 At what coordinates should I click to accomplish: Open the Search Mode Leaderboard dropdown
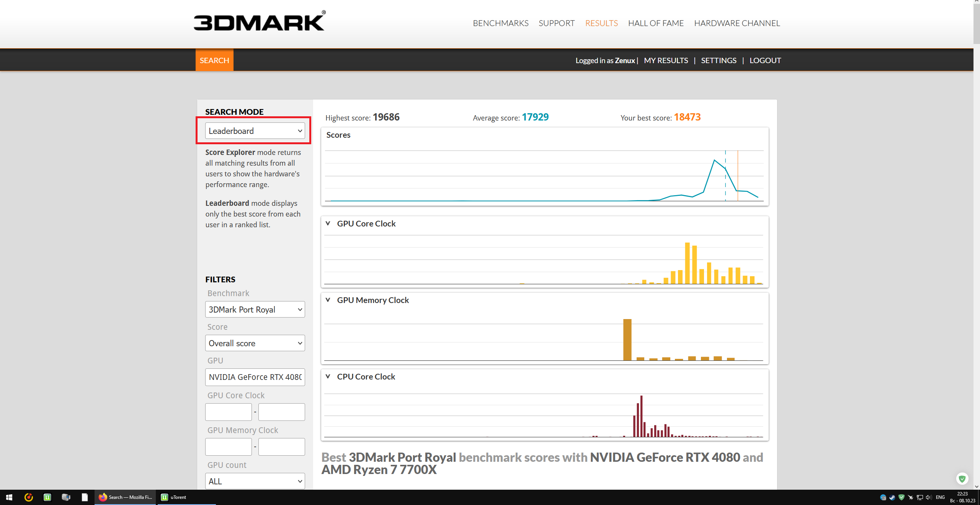pyautogui.click(x=255, y=131)
